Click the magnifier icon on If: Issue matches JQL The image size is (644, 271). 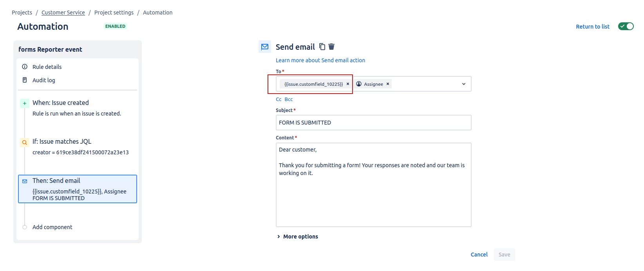pyautogui.click(x=25, y=142)
